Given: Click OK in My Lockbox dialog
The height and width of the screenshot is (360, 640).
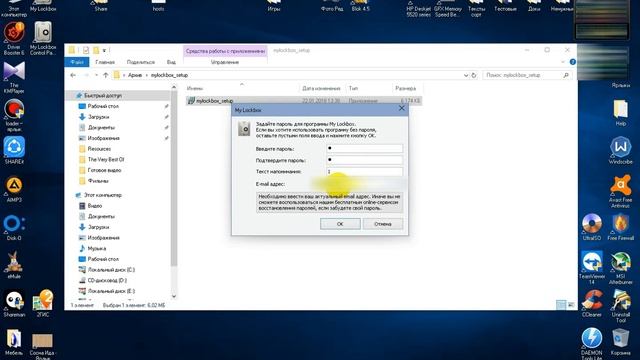Looking at the screenshot, I should pyautogui.click(x=340, y=224).
